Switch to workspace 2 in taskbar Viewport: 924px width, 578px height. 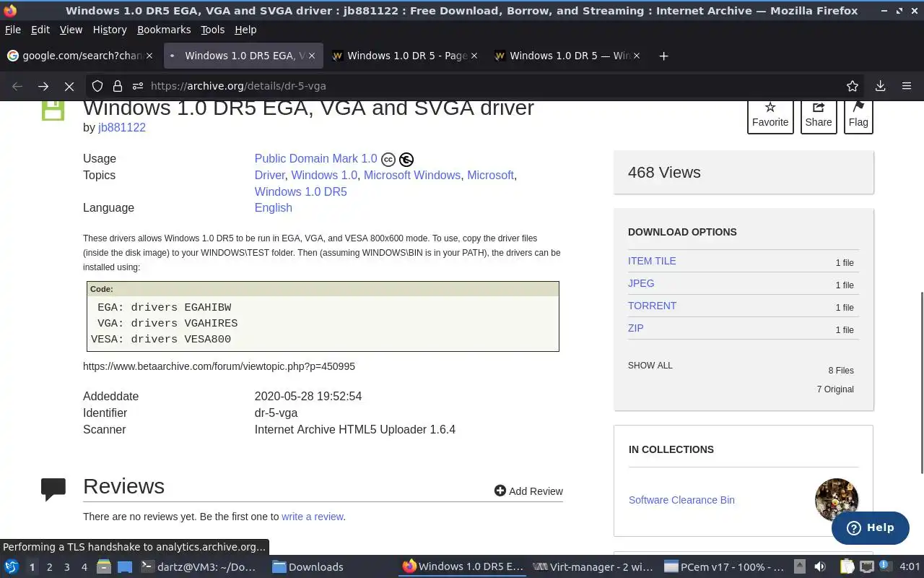49,567
